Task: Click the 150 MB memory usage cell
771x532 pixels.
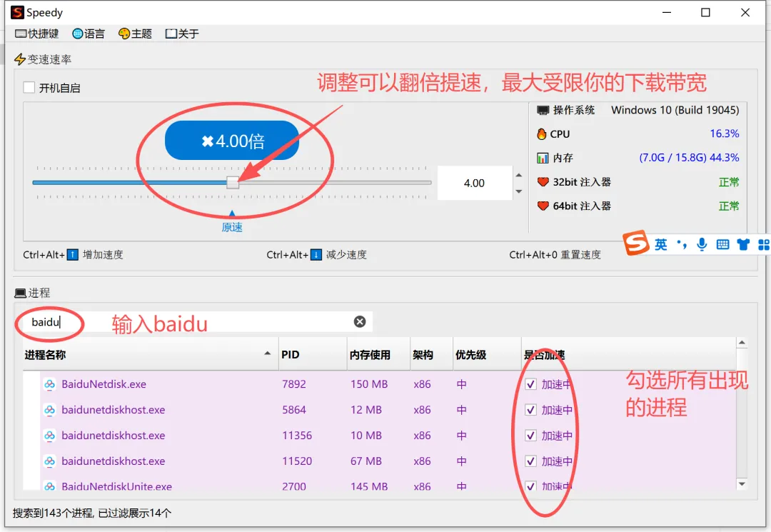Action: point(369,384)
